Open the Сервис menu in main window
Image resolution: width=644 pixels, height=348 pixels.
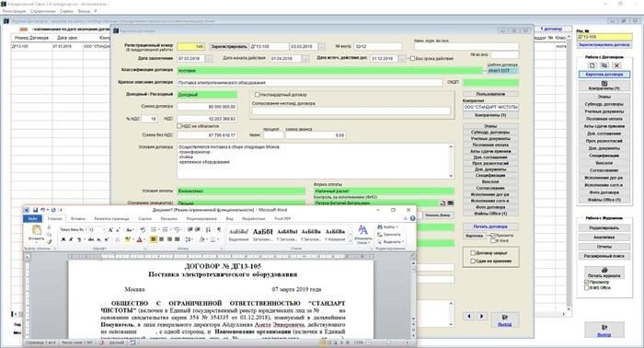[66, 11]
